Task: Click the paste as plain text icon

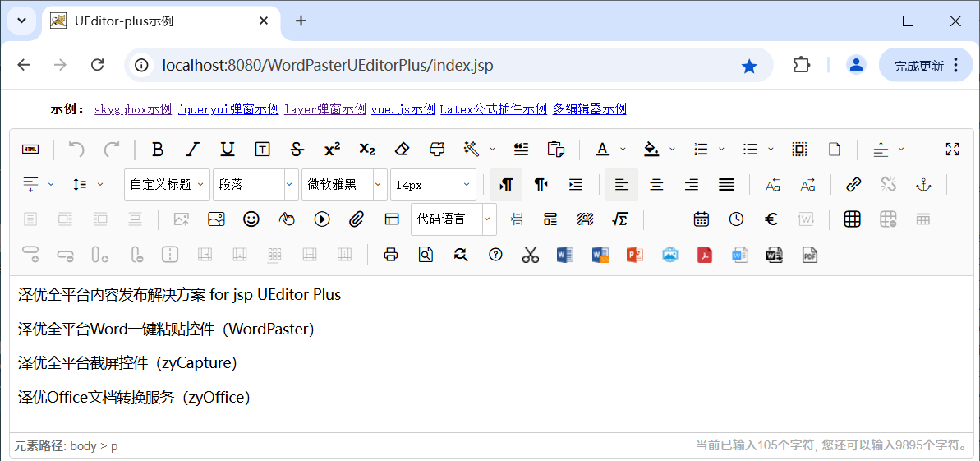Action: (555, 149)
